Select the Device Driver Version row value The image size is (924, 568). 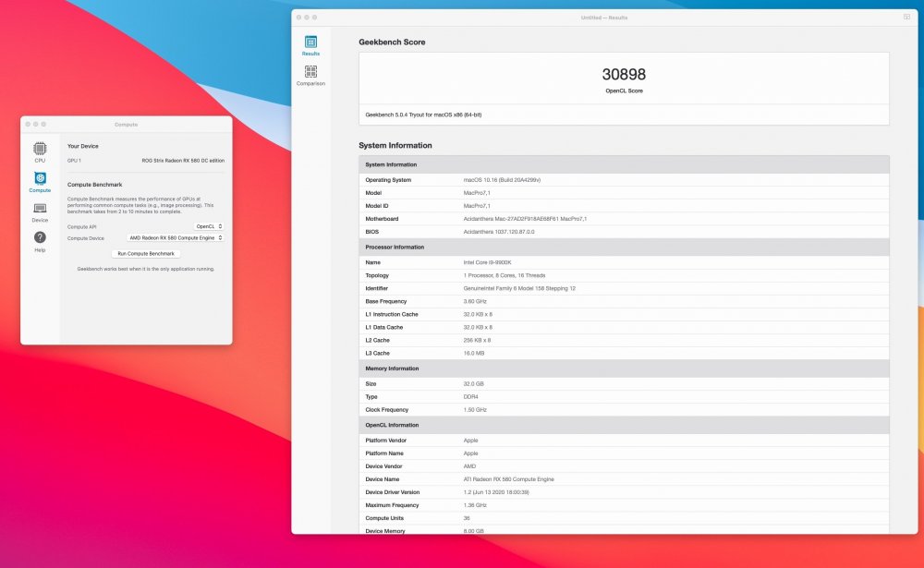coord(496,492)
